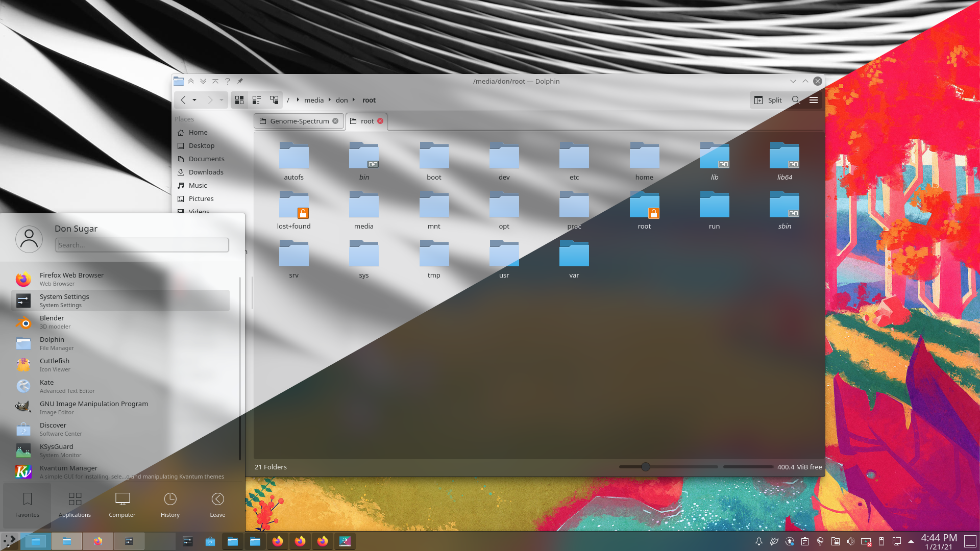Open the notifications bell in system tray

pyautogui.click(x=759, y=541)
